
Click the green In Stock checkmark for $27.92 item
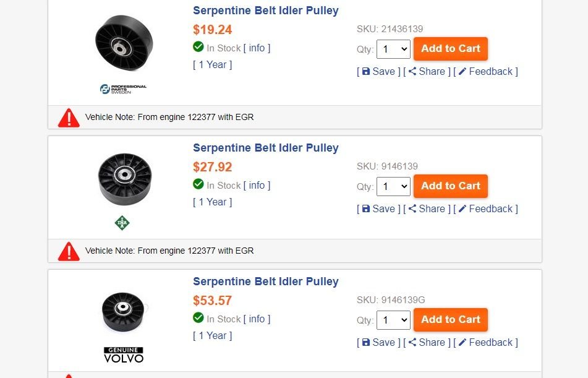click(x=198, y=184)
